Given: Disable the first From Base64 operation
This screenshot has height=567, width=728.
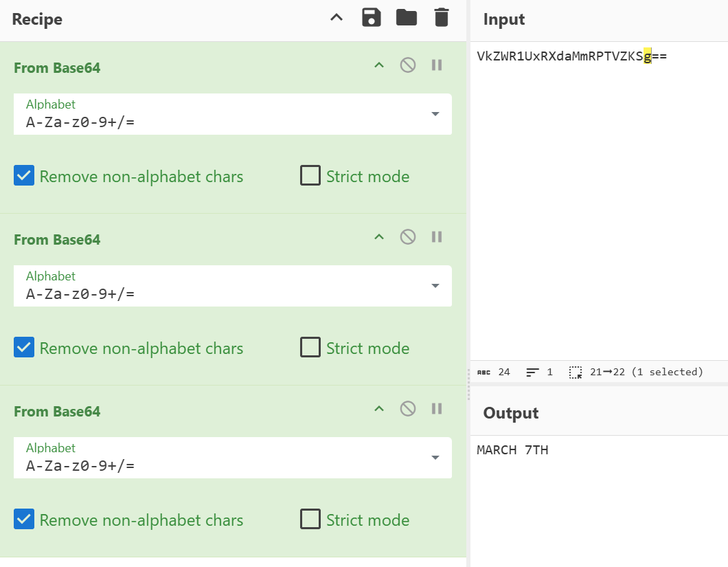Looking at the screenshot, I should (x=408, y=65).
